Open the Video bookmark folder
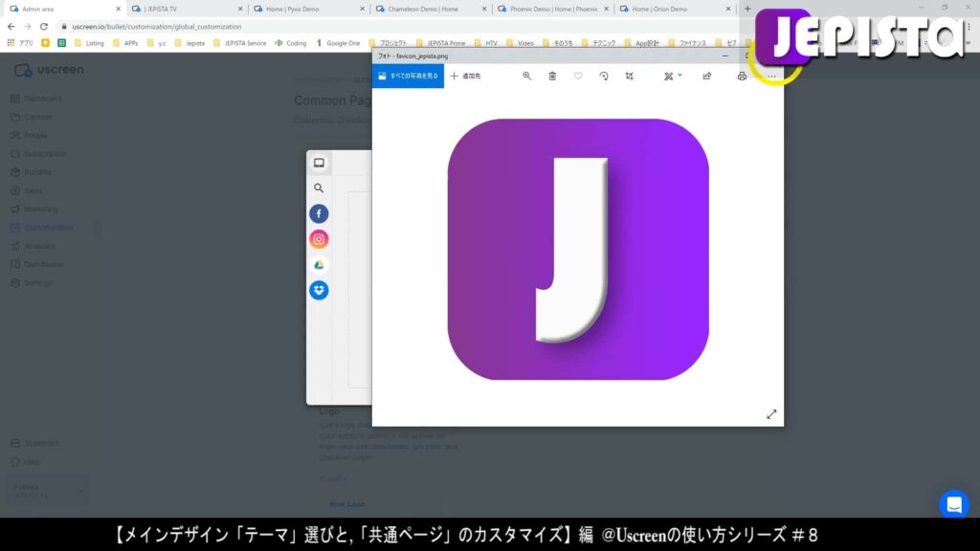This screenshot has height=551, width=980. [x=520, y=43]
